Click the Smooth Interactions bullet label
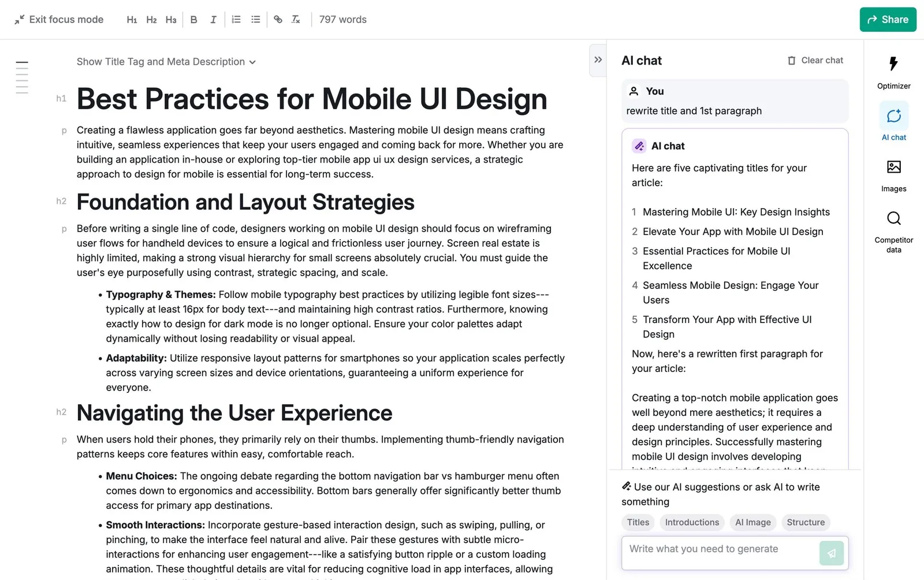 [x=155, y=525]
